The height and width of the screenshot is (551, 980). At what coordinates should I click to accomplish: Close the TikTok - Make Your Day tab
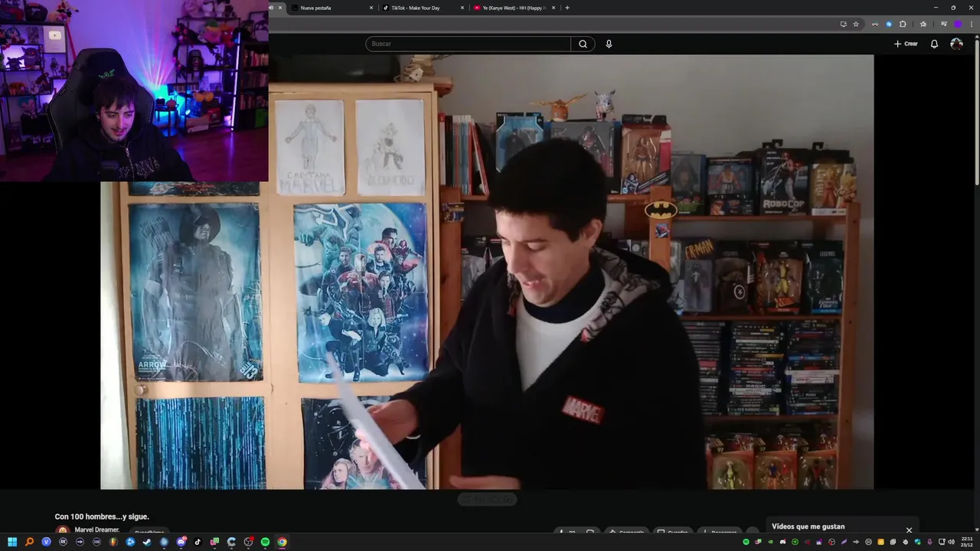click(x=462, y=8)
